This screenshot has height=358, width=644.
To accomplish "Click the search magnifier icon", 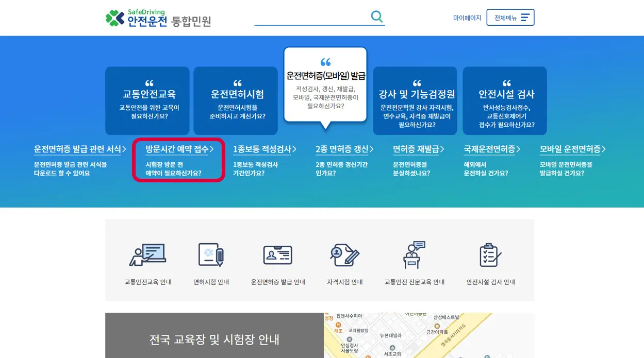I will coord(376,16).
